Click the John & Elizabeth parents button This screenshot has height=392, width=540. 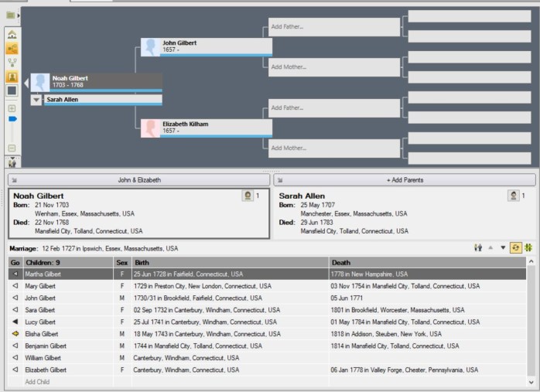[139, 179]
